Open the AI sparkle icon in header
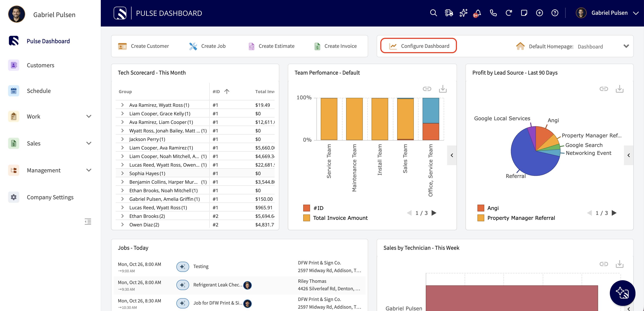 pos(464,13)
